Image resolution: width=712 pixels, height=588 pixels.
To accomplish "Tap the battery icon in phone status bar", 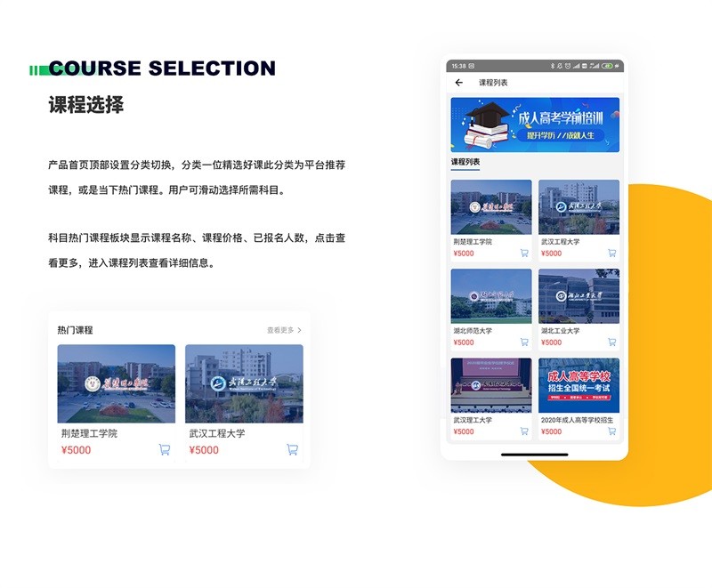I will [609, 66].
